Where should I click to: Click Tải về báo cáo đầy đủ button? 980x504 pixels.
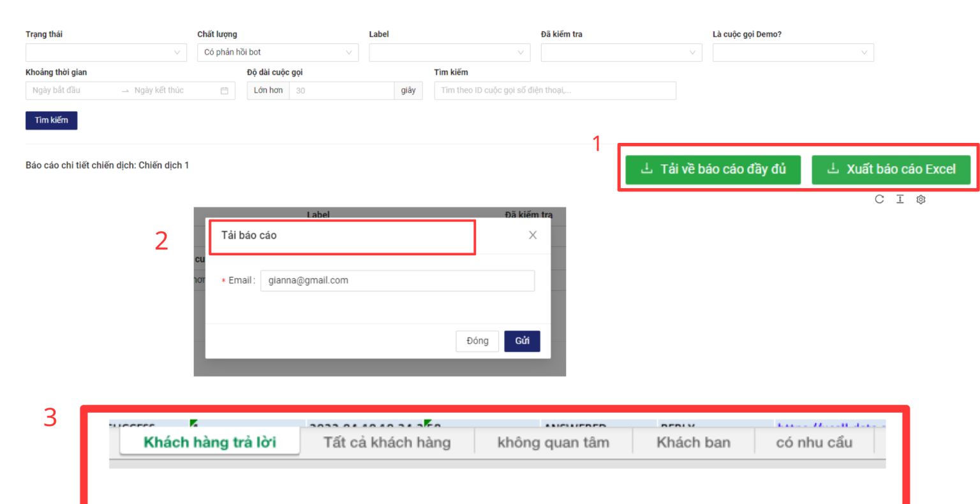(713, 169)
